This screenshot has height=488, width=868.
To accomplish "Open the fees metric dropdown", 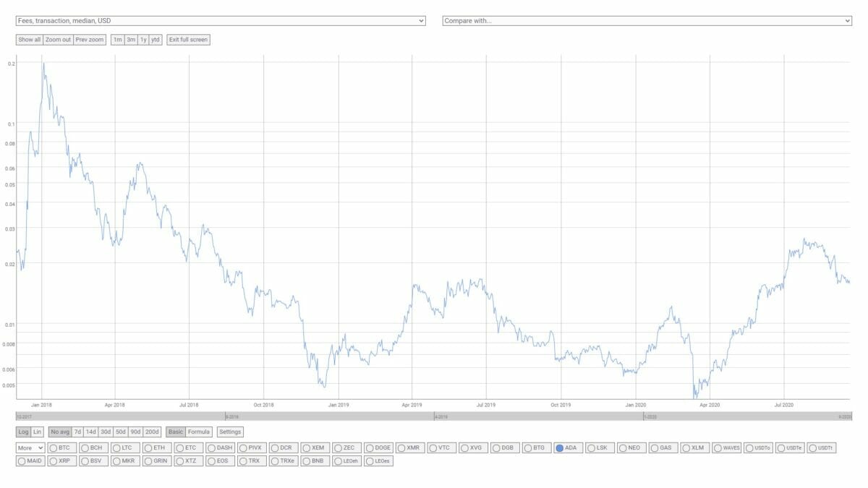I will pyautogui.click(x=221, y=21).
